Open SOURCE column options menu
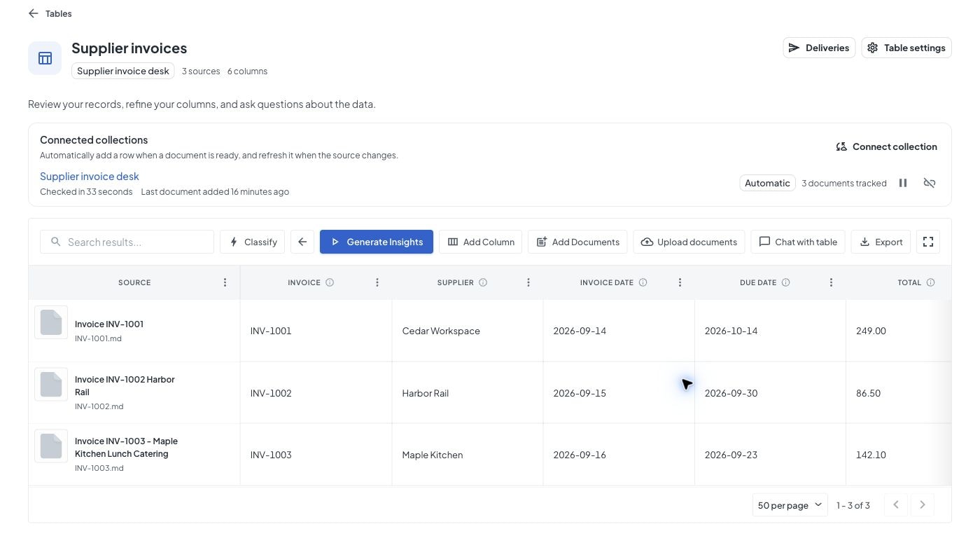Image resolution: width=980 pixels, height=536 pixels. (225, 282)
